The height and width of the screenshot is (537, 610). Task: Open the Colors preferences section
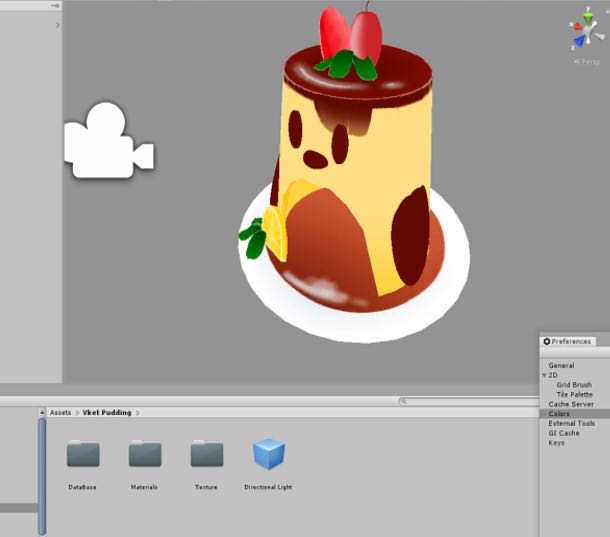tap(559, 414)
